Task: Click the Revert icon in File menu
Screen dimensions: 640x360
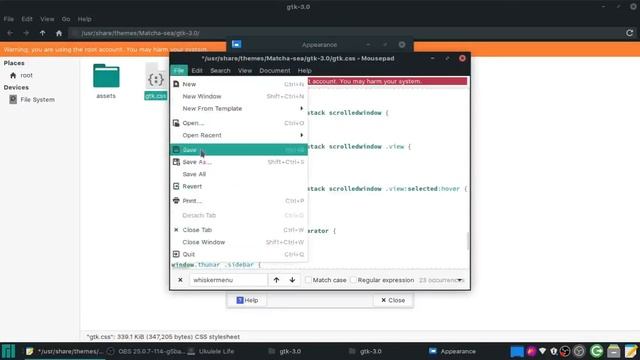Action: (x=176, y=186)
